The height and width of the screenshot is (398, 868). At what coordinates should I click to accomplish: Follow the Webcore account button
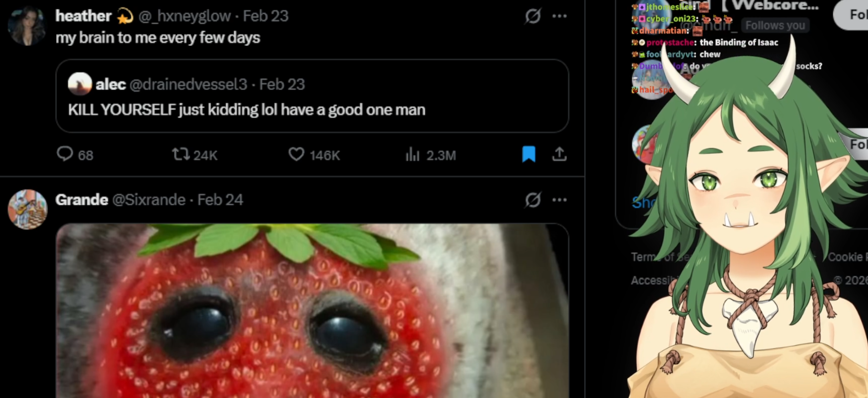pyautogui.click(x=854, y=15)
